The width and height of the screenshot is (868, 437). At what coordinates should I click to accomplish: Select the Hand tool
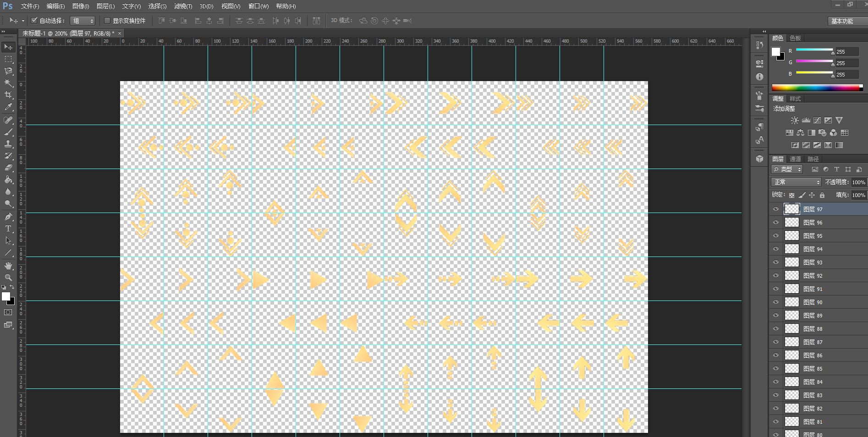8,266
